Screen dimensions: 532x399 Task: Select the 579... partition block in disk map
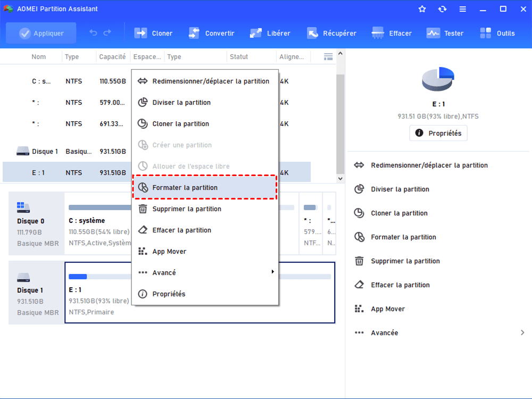click(311, 223)
